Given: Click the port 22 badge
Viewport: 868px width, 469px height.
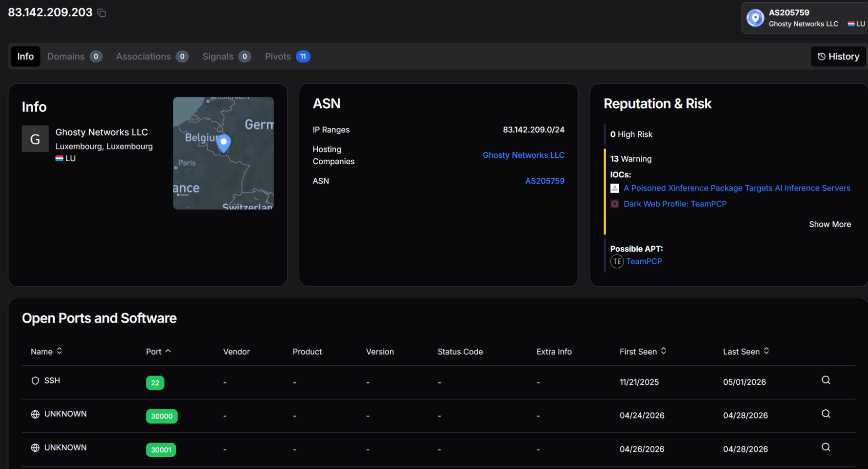Looking at the screenshot, I should (x=155, y=383).
